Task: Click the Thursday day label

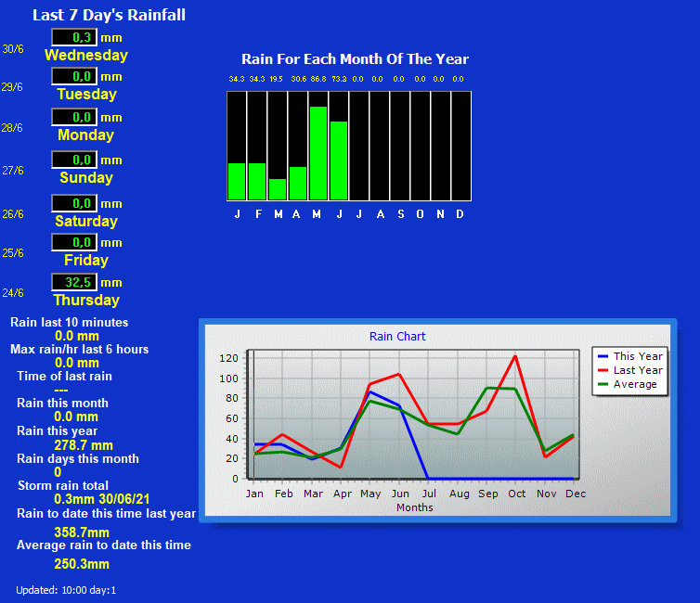Action: (x=86, y=301)
